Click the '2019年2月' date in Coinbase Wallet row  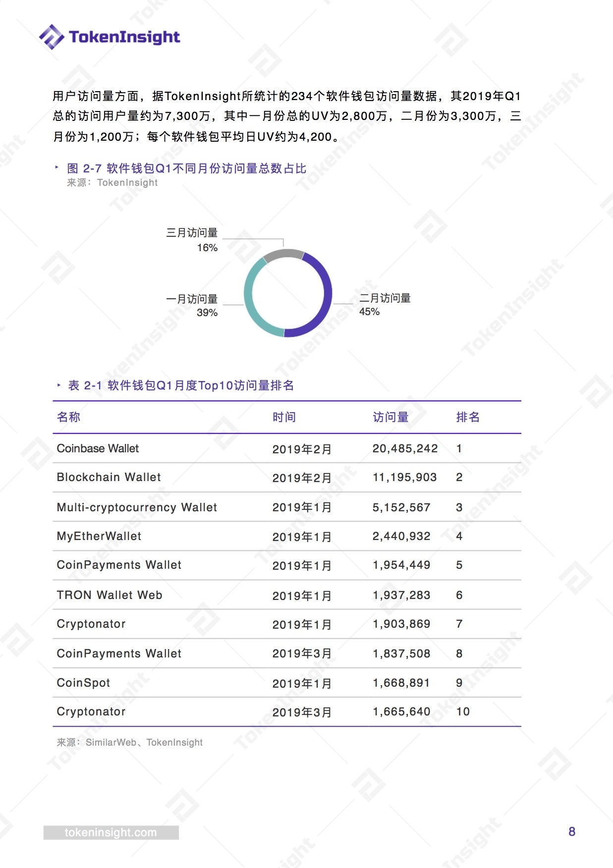click(x=302, y=449)
